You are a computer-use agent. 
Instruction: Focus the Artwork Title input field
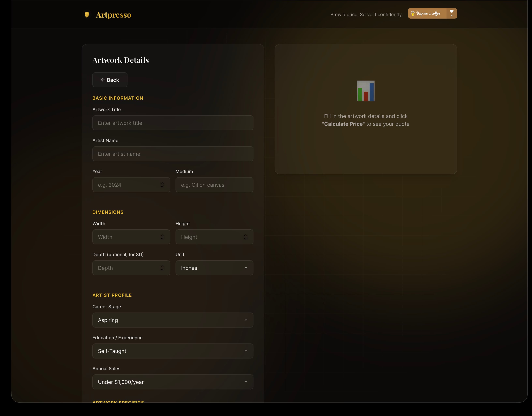[x=173, y=123]
